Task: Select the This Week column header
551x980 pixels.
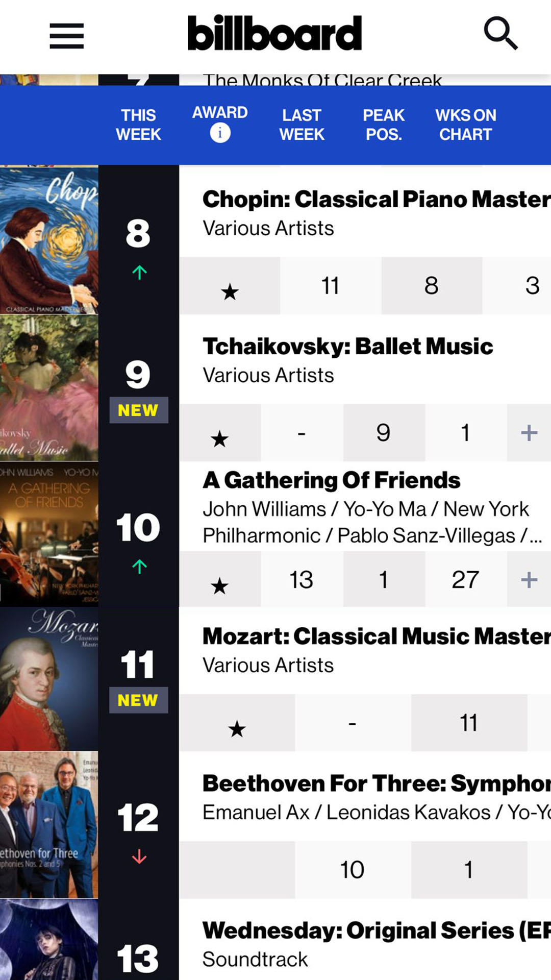Action: [x=138, y=125]
